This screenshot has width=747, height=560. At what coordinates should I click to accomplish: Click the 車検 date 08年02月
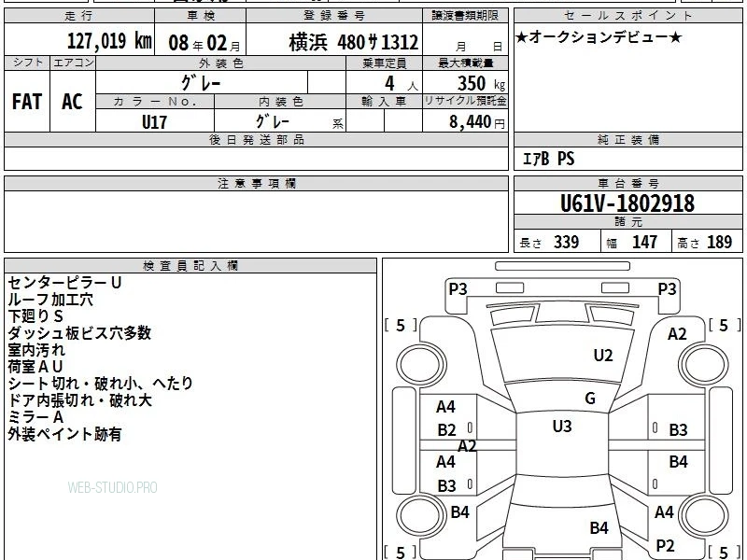[x=204, y=43]
